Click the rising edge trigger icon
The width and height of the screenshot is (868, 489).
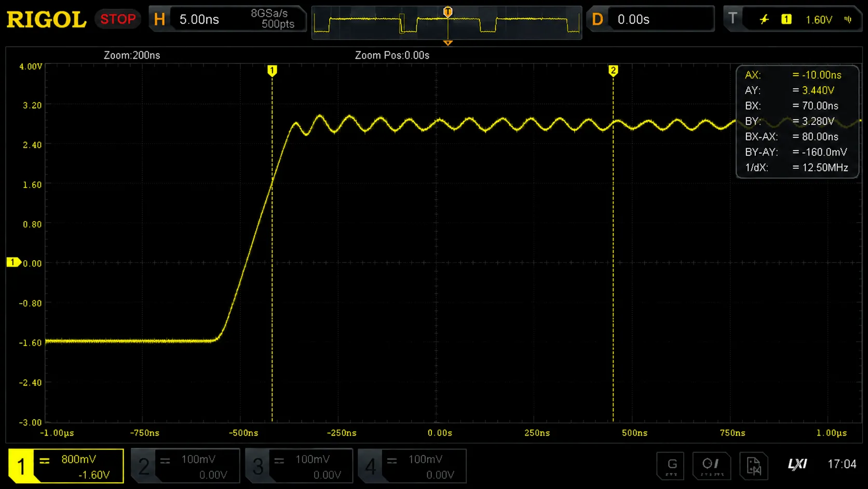click(x=764, y=20)
